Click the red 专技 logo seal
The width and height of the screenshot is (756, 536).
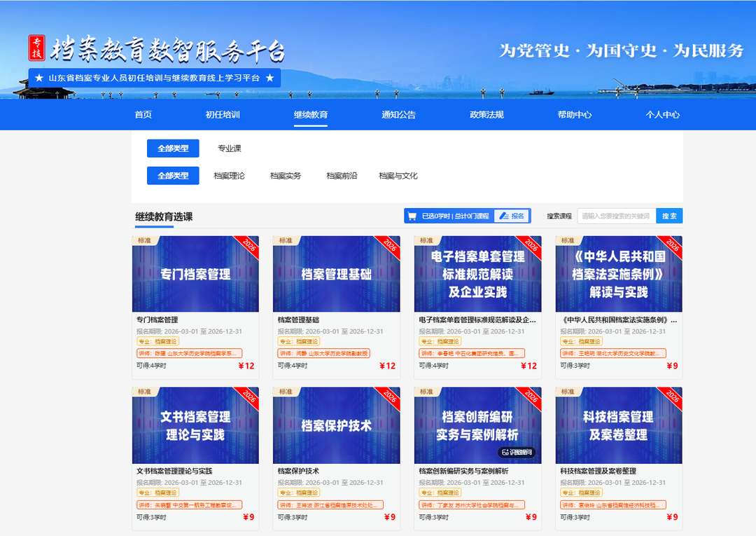36,48
